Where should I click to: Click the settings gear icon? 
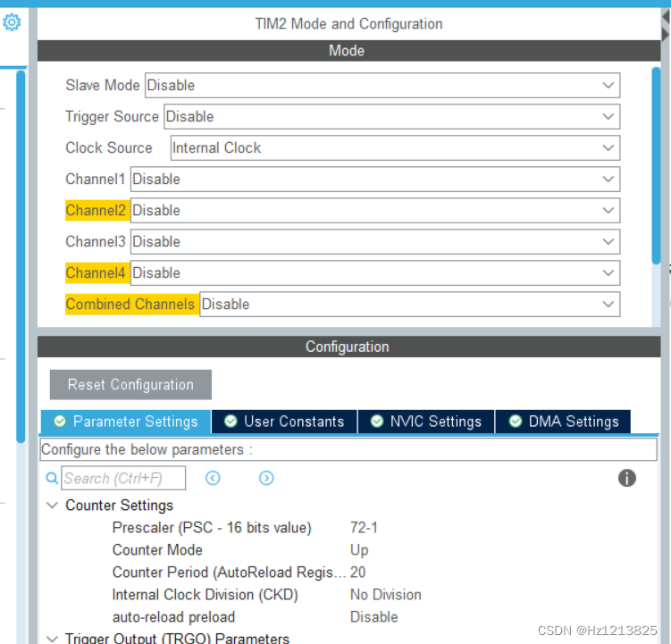point(12,22)
